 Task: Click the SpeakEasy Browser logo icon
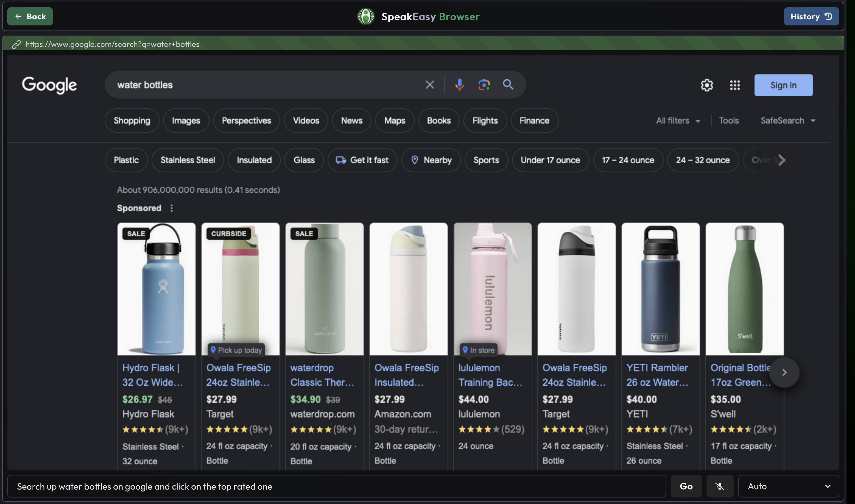pyautogui.click(x=366, y=16)
